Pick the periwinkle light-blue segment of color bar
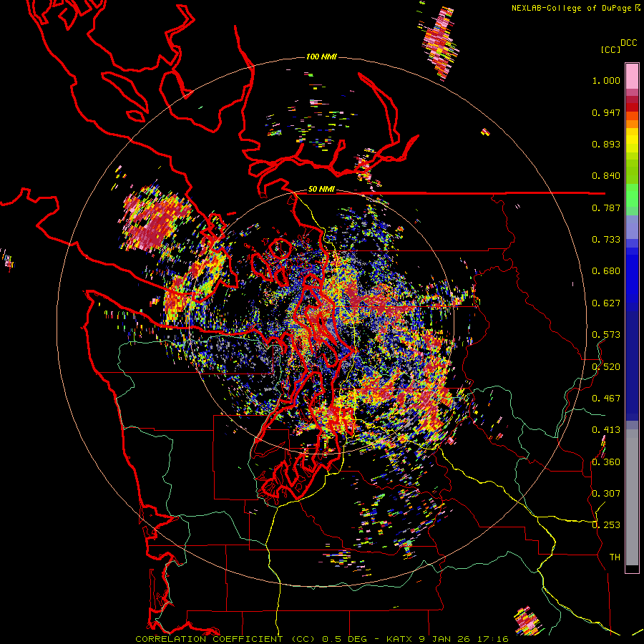The height and width of the screenshot is (644, 644). tap(632, 227)
